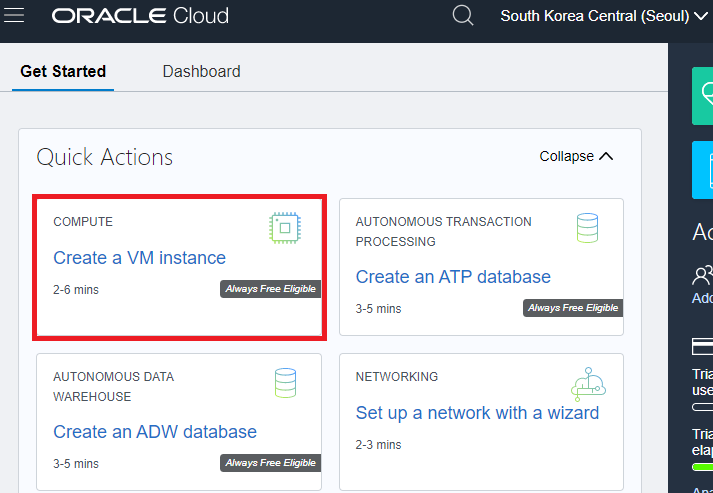Click the blue tile in the right sidebar

tap(703, 170)
